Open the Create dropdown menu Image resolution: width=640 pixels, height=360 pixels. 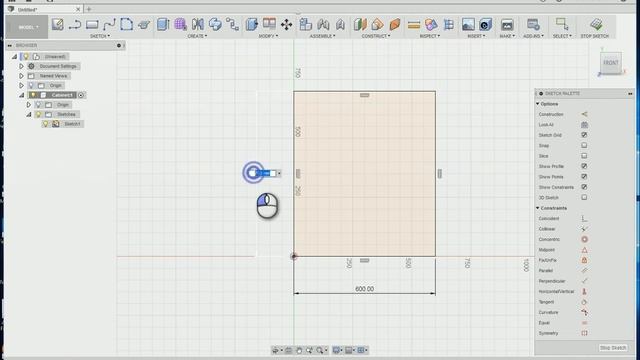click(x=197, y=36)
